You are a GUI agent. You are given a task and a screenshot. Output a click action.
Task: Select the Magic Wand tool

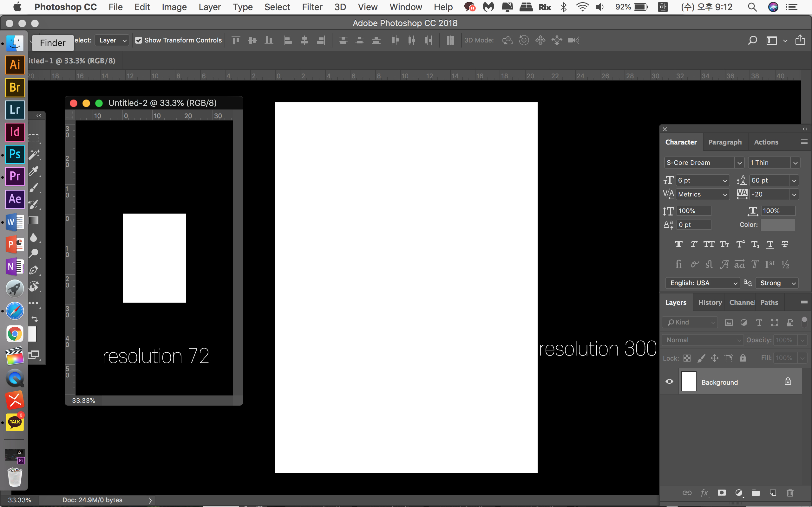tap(34, 155)
